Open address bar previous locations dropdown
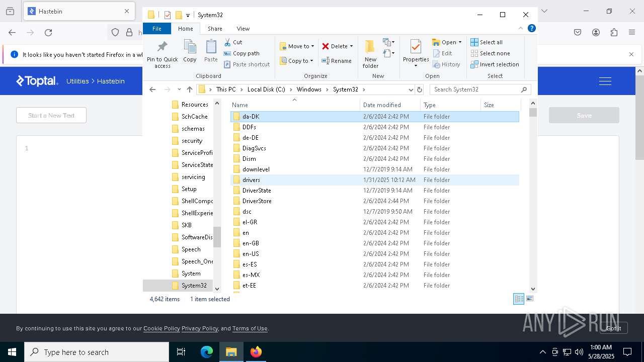Screen dimensions: 644x362 coord(411,89)
